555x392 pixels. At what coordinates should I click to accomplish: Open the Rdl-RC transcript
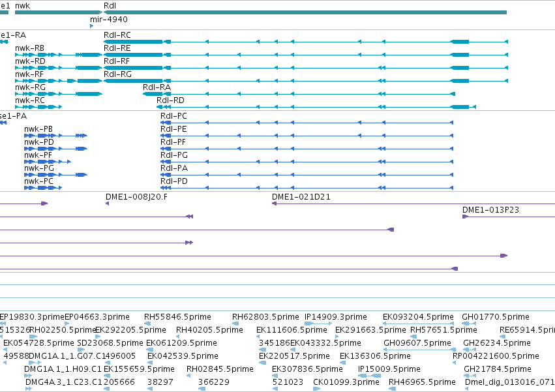click(x=117, y=35)
